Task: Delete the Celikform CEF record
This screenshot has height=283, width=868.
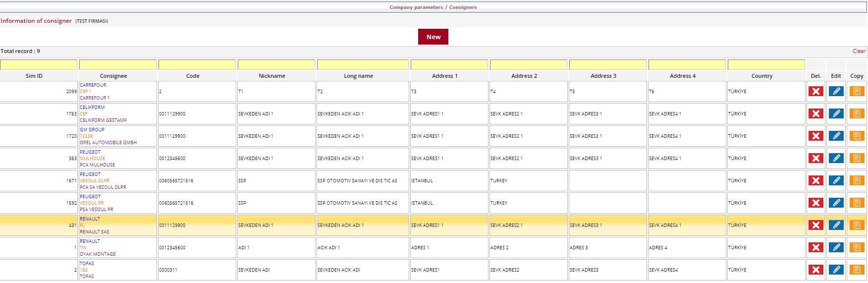Action: point(815,113)
